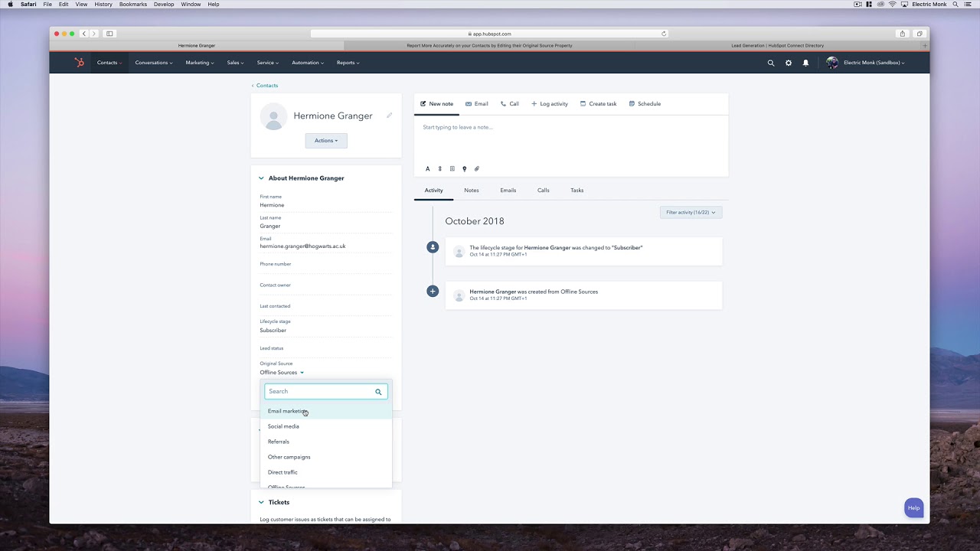This screenshot has height=551, width=980.
Task: Click paperclip attach icon in note editor
Action: pos(476,168)
